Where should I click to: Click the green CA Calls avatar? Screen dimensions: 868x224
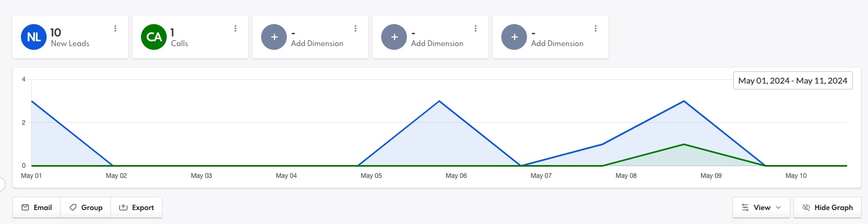point(154,37)
